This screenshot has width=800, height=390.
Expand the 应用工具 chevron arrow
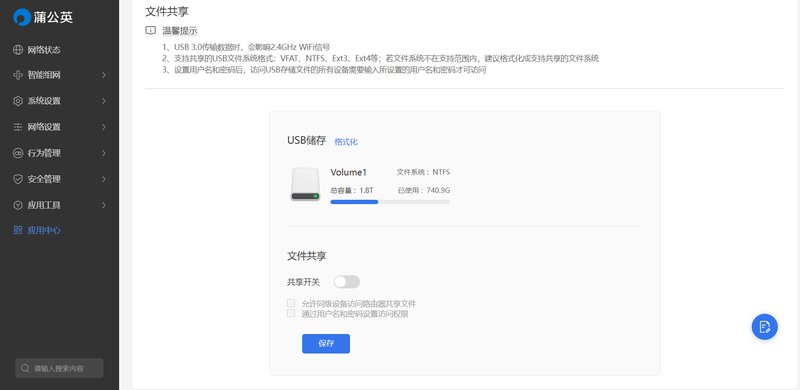[x=104, y=205]
